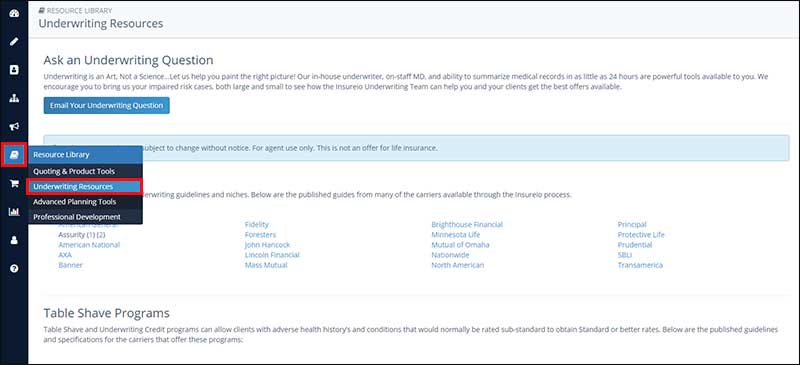Click the blue agent-use-only notice banner
Screen dimensions: 800x365
coord(416,148)
